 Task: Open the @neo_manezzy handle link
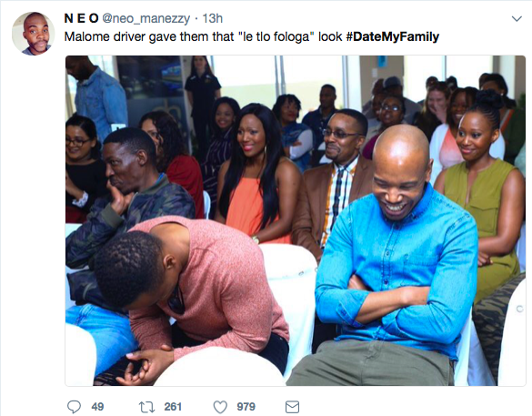click(x=146, y=19)
